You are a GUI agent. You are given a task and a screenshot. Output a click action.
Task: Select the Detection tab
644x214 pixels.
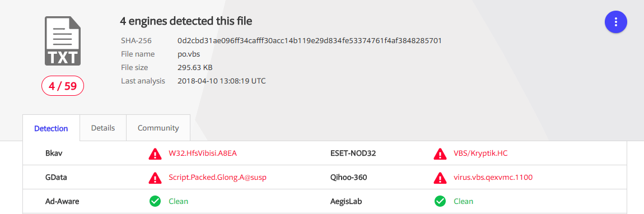pyautogui.click(x=51, y=128)
